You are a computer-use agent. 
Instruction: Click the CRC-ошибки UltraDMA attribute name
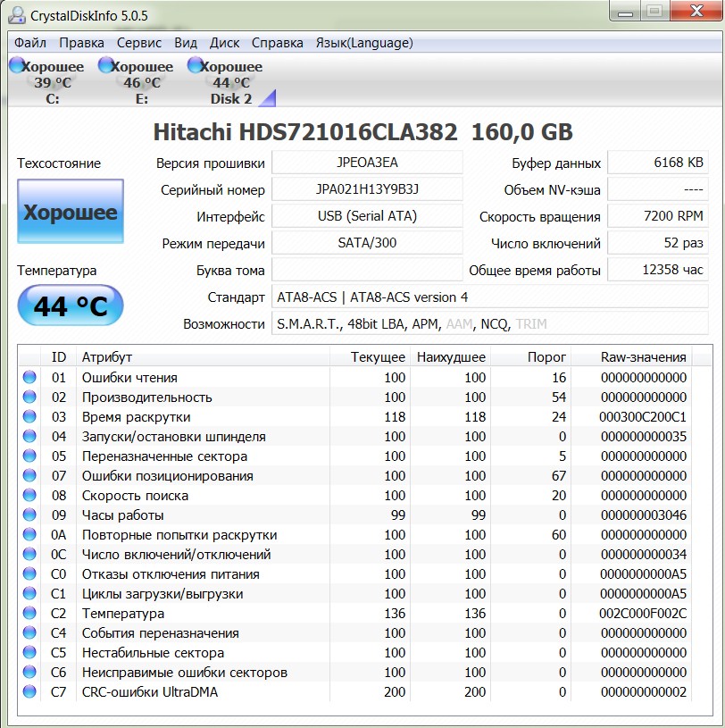tap(150, 691)
